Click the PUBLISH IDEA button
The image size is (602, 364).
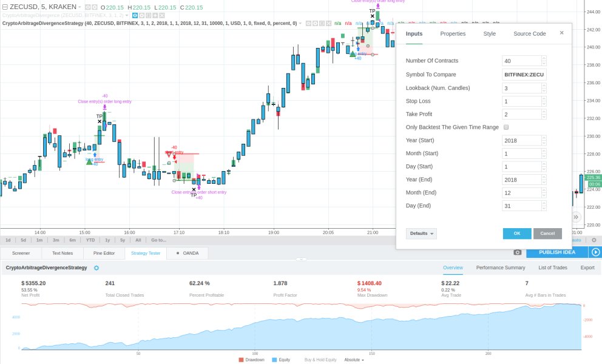point(556,252)
